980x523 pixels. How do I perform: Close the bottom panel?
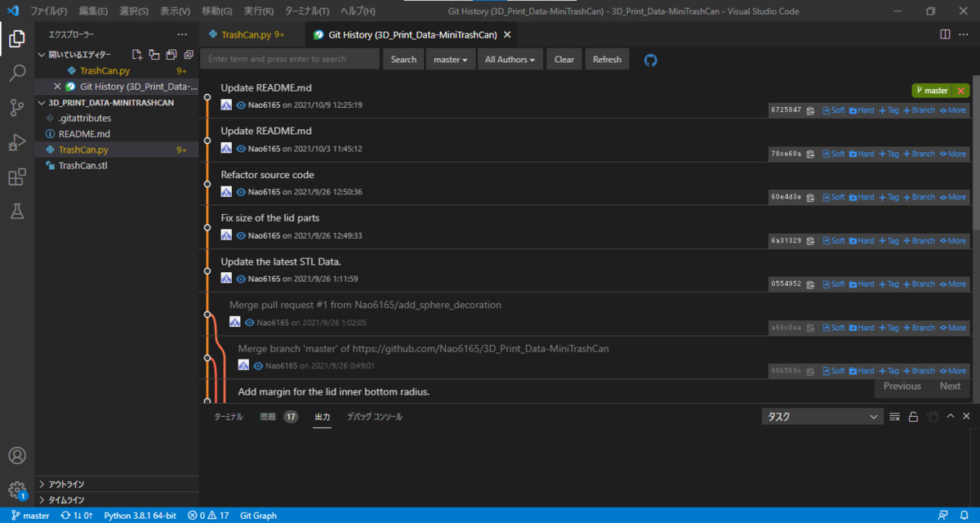[967, 417]
